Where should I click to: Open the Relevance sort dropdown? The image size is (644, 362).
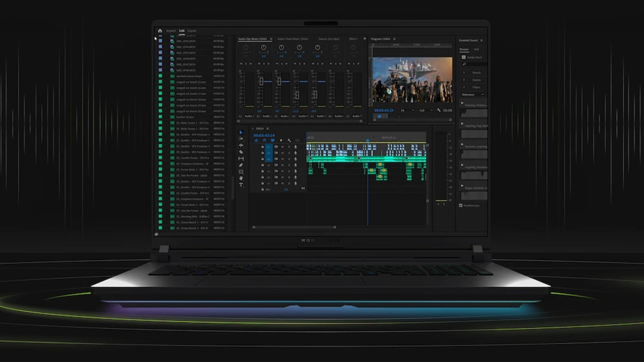(x=473, y=94)
